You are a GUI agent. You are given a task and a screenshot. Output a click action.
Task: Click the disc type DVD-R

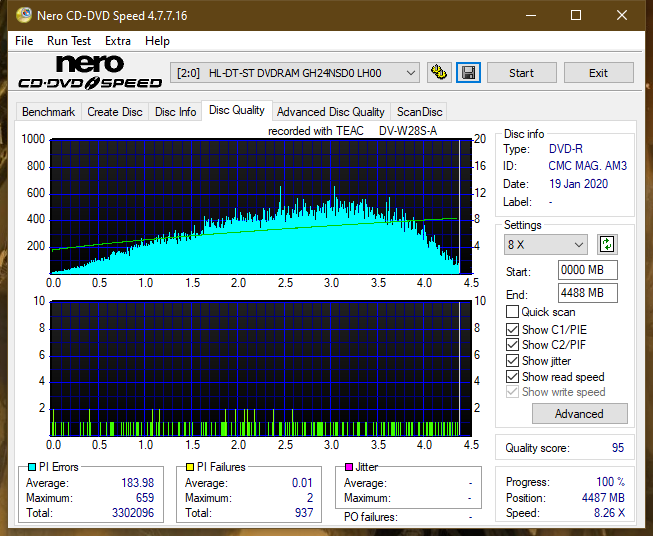tap(566, 149)
